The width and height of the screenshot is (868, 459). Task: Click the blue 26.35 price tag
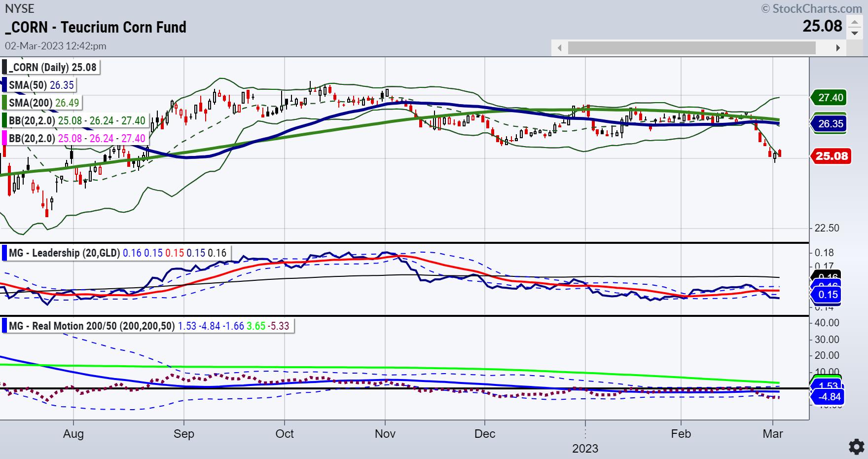830,124
